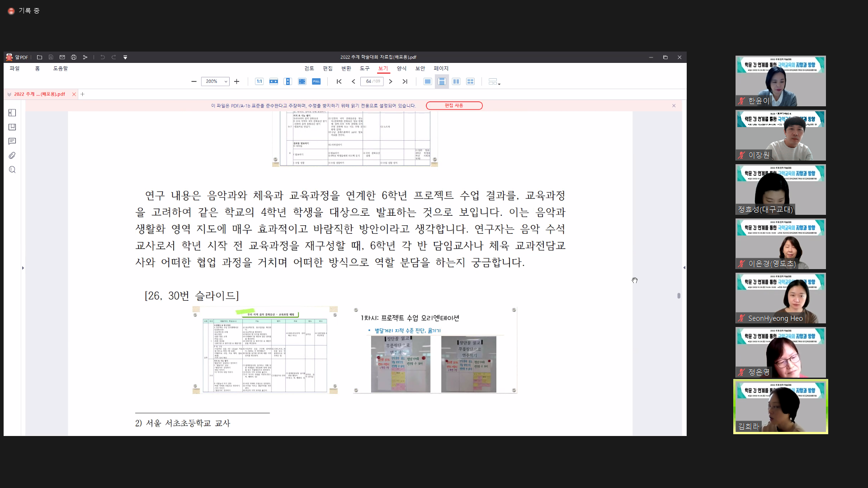Click the vertical scrollbar thumb
Screen dimensions: 868x488
(679, 296)
